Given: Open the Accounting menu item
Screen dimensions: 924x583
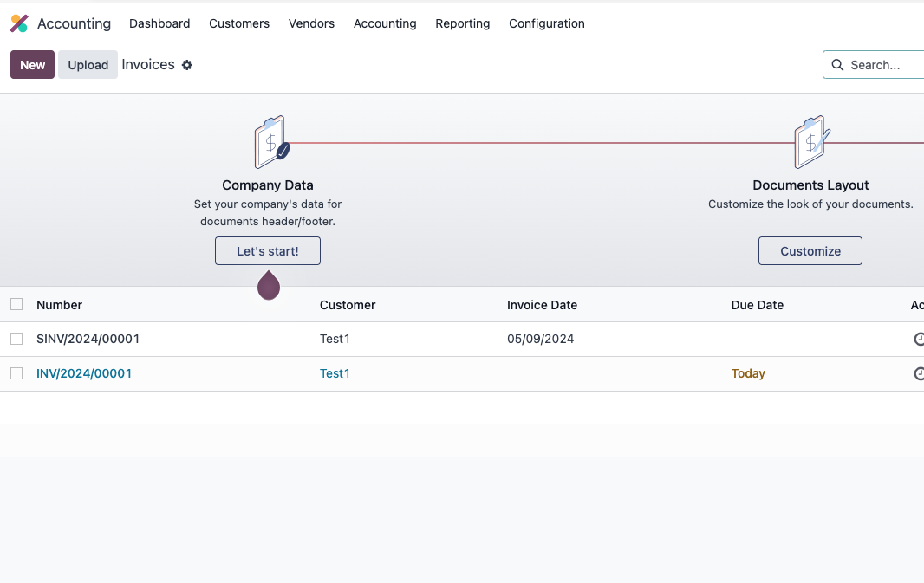Looking at the screenshot, I should [385, 23].
